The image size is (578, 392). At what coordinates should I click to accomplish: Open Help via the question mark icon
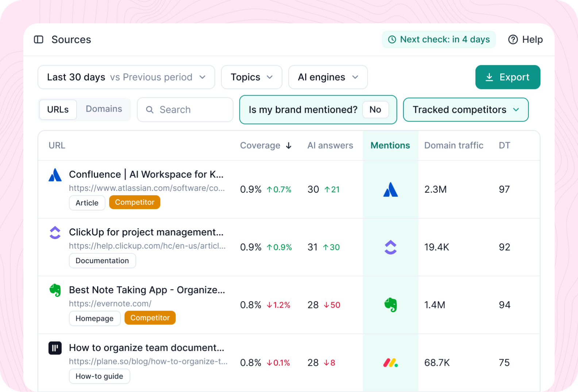tap(513, 39)
